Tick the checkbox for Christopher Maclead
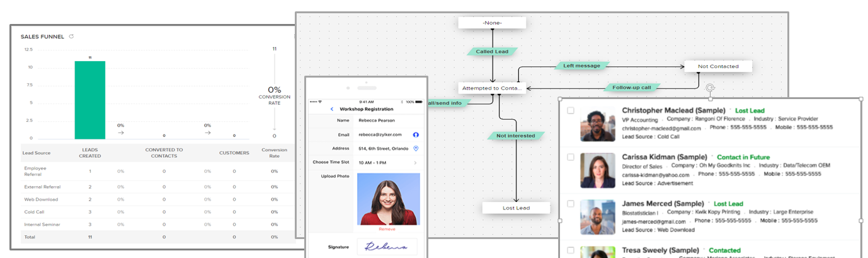868x258 pixels. click(570, 110)
